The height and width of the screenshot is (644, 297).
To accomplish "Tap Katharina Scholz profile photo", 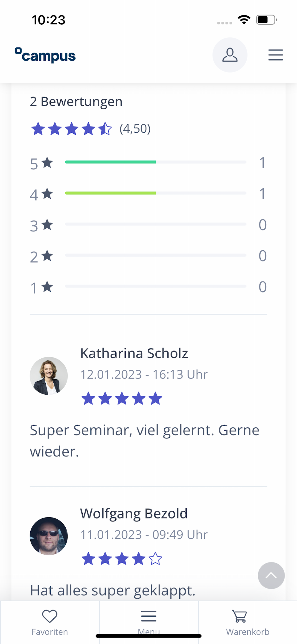I will click(49, 376).
